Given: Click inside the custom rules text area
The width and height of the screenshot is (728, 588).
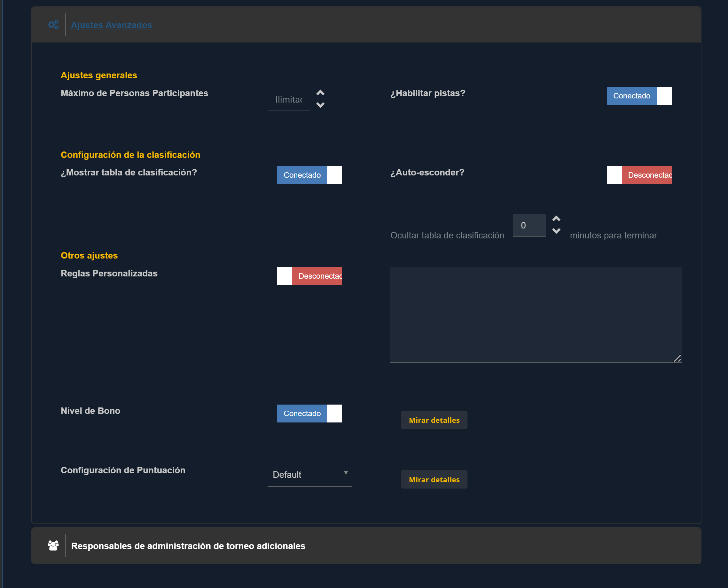Looking at the screenshot, I should coord(536,315).
